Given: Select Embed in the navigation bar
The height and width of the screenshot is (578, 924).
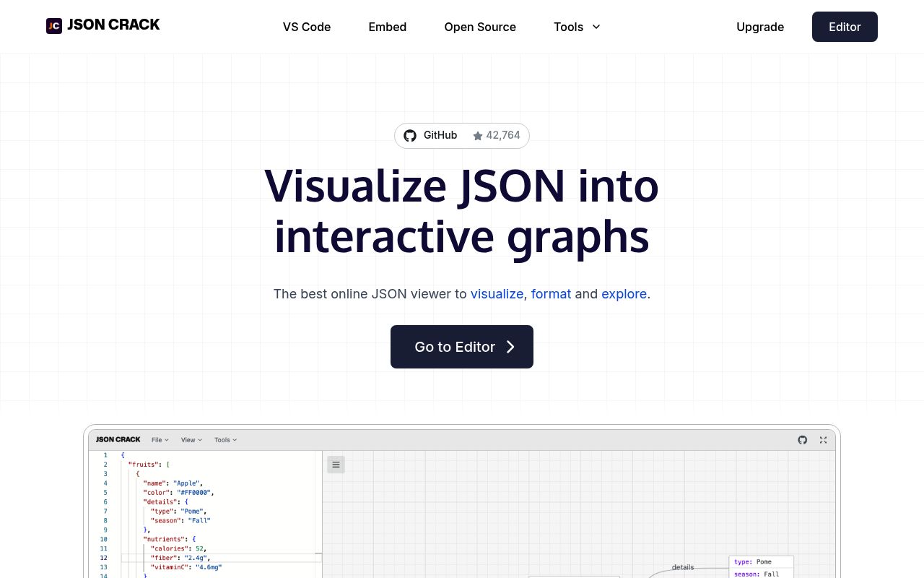Looking at the screenshot, I should tap(387, 27).
